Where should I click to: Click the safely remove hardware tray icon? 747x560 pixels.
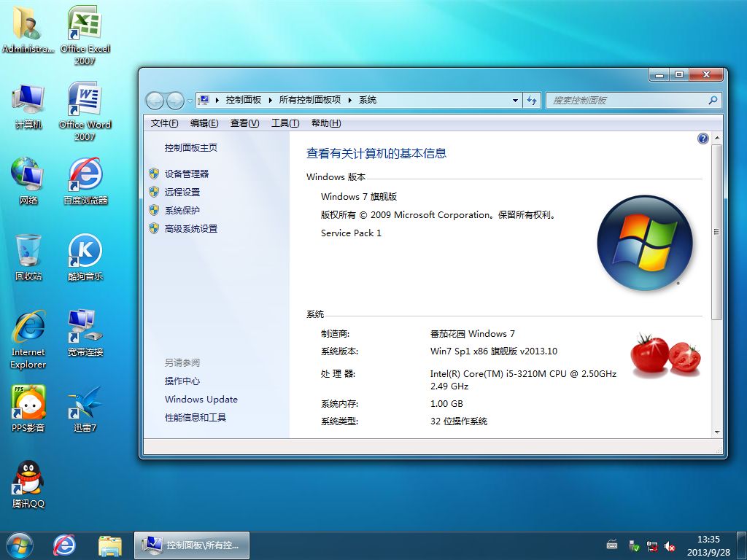(634, 545)
